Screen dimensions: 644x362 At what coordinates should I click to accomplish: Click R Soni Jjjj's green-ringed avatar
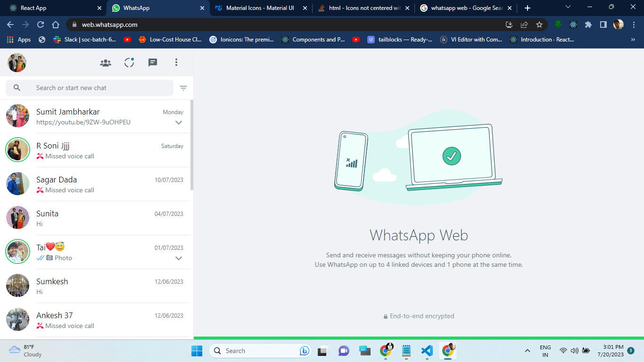point(18,150)
